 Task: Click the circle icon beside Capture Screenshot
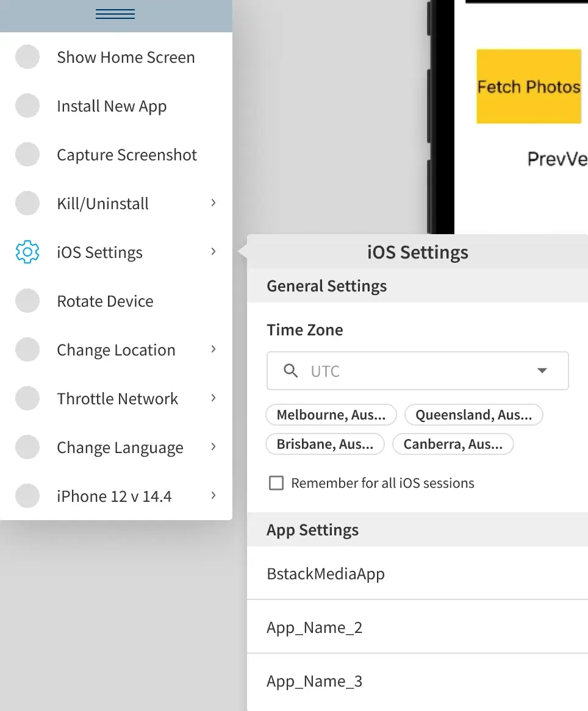27,155
